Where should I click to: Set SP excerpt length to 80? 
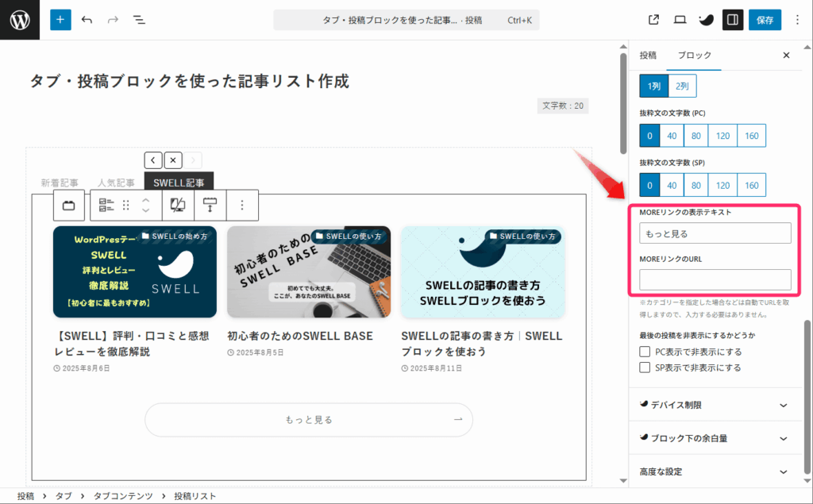695,185
